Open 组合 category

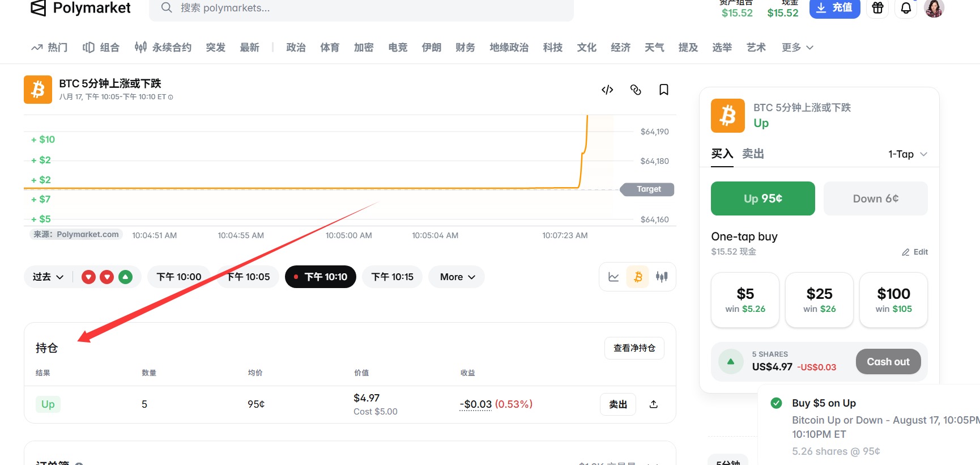[101, 48]
